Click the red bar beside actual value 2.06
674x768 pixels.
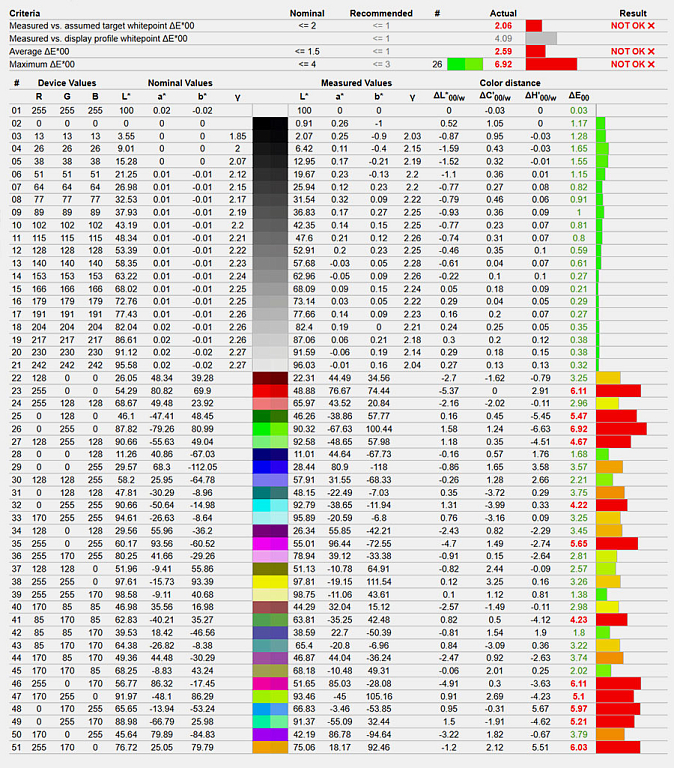[x=533, y=24]
